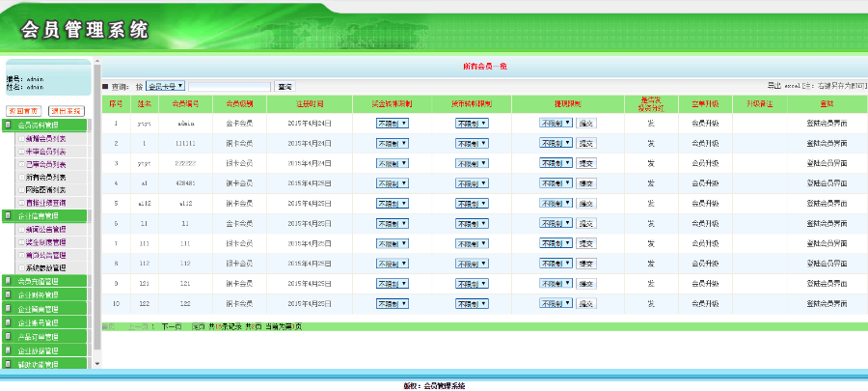Click the icon next to 产品订单管理
Viewport: 868px width, 391px height.
pos(10,337)
